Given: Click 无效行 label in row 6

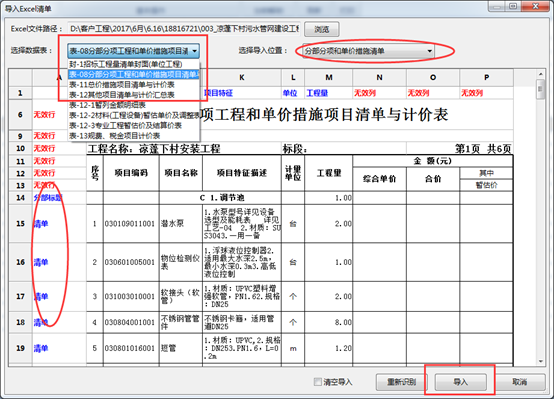Looking at the screenshot, I should pyautogui.click(x=44, y=115).
